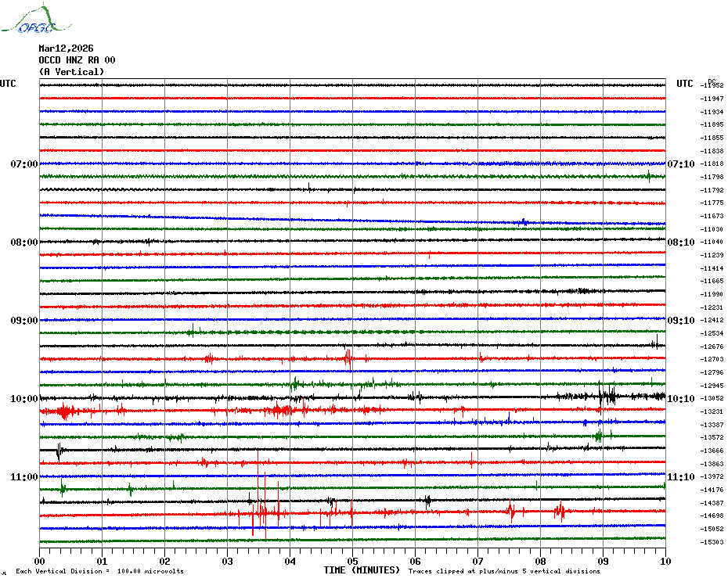The width and height of the screenshot is (728, 582).
Task: Click the DC offset value "-11792"
Action: [x=712, y=190]
